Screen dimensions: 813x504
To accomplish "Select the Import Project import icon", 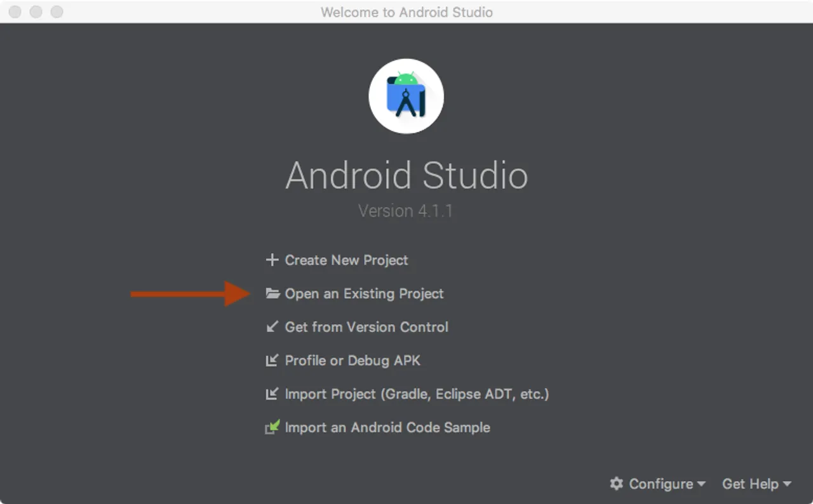I will [272, 394].
